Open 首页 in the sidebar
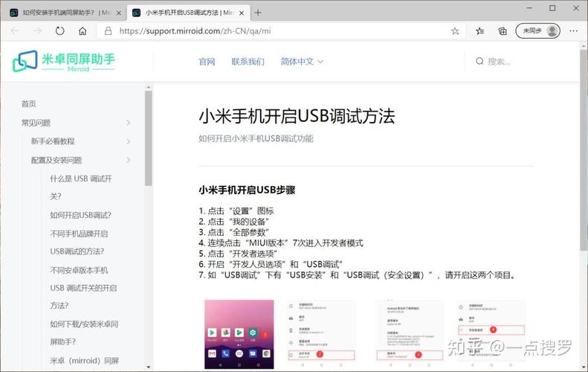The height and width of the screenshot is (372, 588). click(x=29, y=104)
